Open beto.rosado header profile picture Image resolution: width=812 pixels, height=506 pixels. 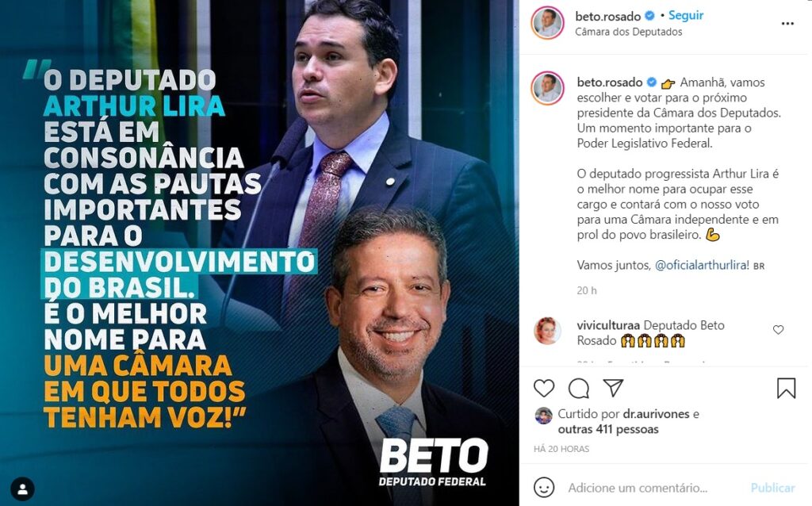coord(547,23)
